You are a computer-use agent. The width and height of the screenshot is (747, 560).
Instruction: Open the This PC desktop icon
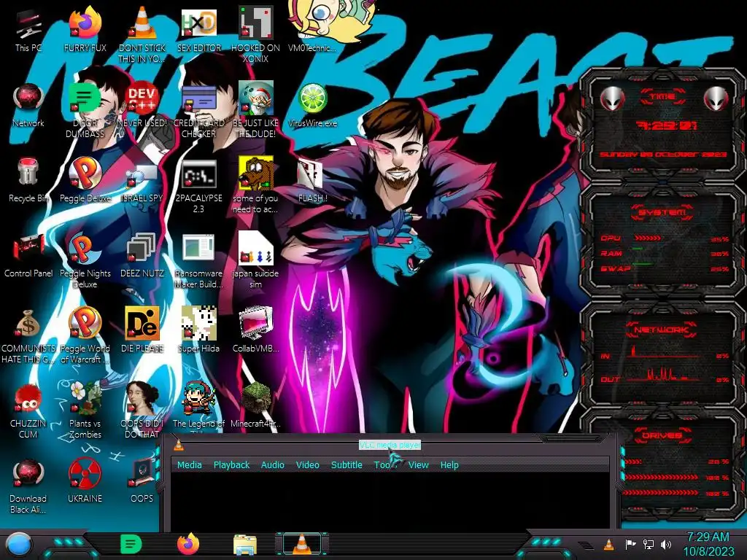[28, 31]
